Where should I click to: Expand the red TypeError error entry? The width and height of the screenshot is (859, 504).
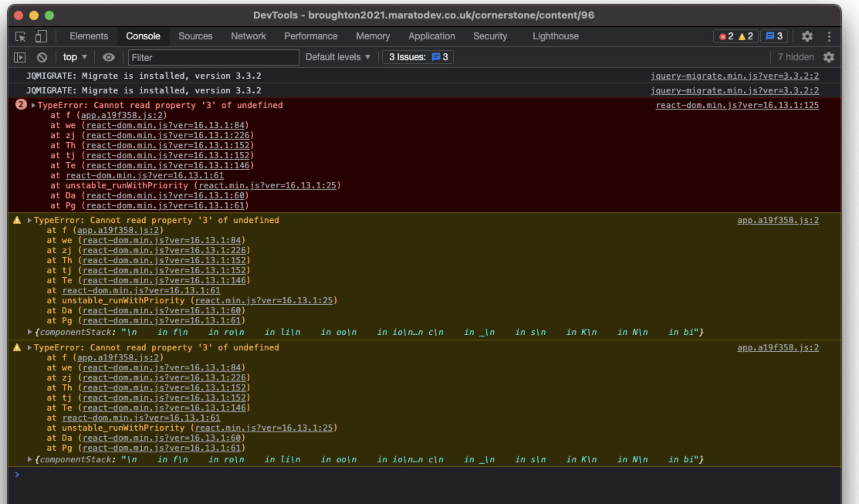pos(34,105)
